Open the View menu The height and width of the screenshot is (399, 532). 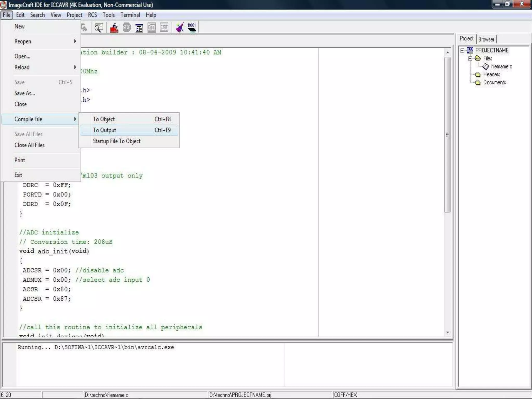click(x=56, y=15)
